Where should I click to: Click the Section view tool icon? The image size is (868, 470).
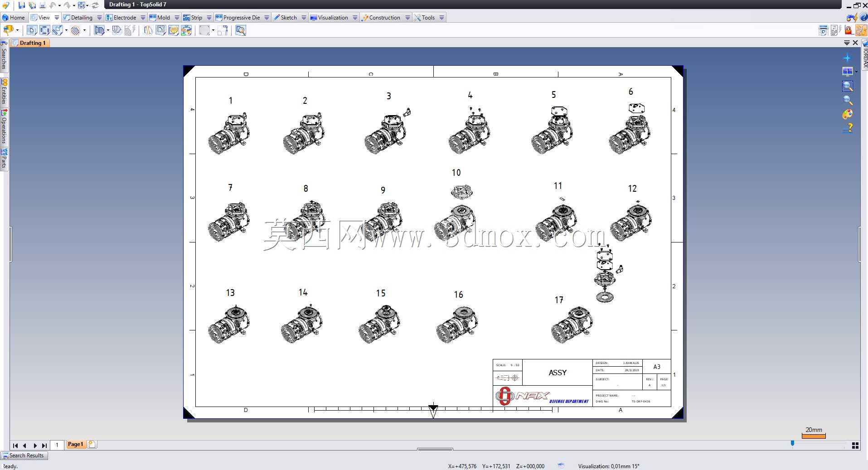click(99, 30)
